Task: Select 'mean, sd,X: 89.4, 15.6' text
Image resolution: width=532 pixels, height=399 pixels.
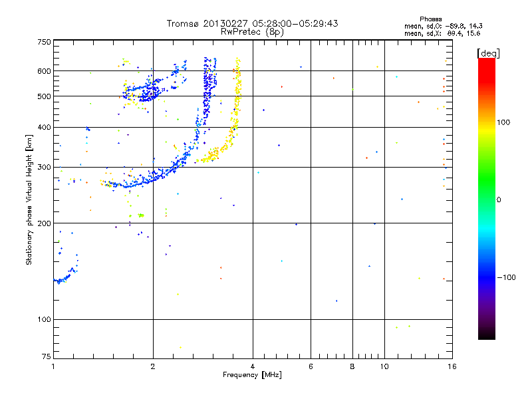Action: (x=442, y=33)
